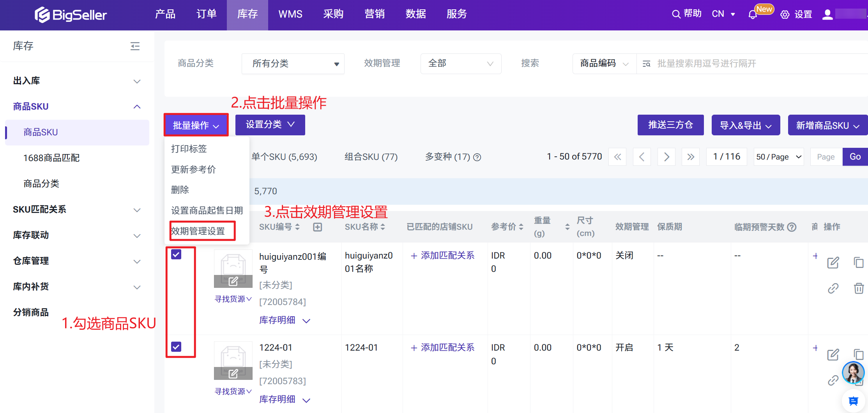Image resolution: width=868 pixels, height=413 pixels.
Task: Open the 50/Page size selector
Action: [778, 157]
